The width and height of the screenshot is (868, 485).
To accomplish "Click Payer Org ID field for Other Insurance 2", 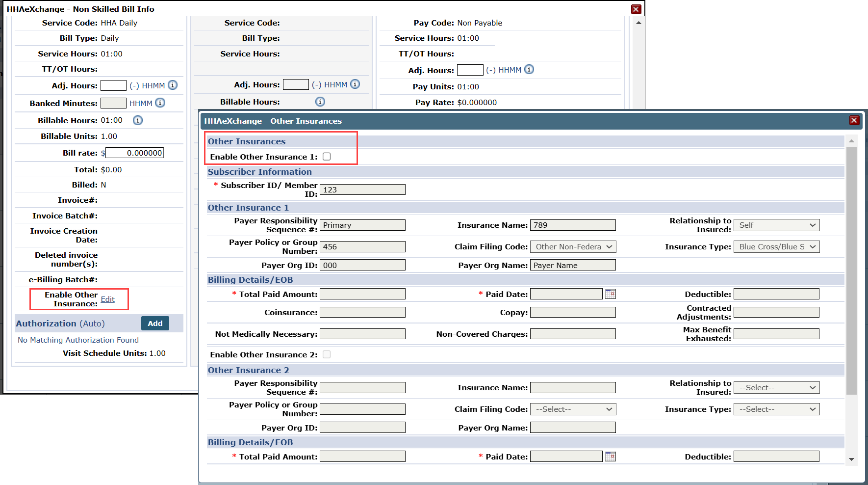I will [362, 428].
